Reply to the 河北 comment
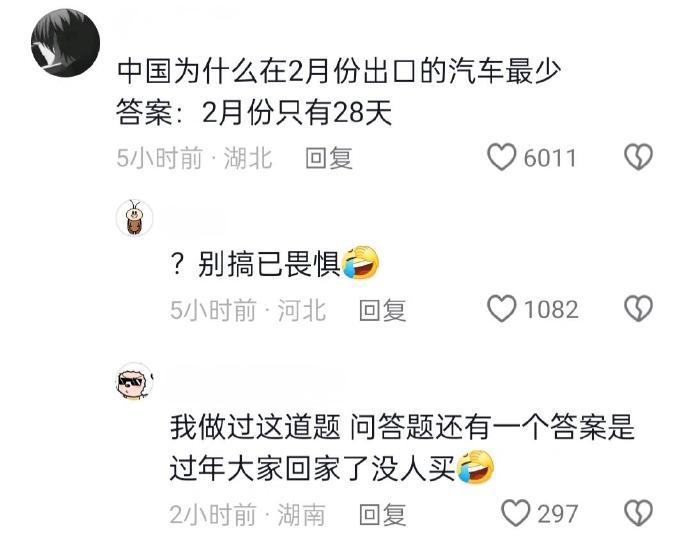The height and width of the screenshot is (549, 690). (382, 310)
